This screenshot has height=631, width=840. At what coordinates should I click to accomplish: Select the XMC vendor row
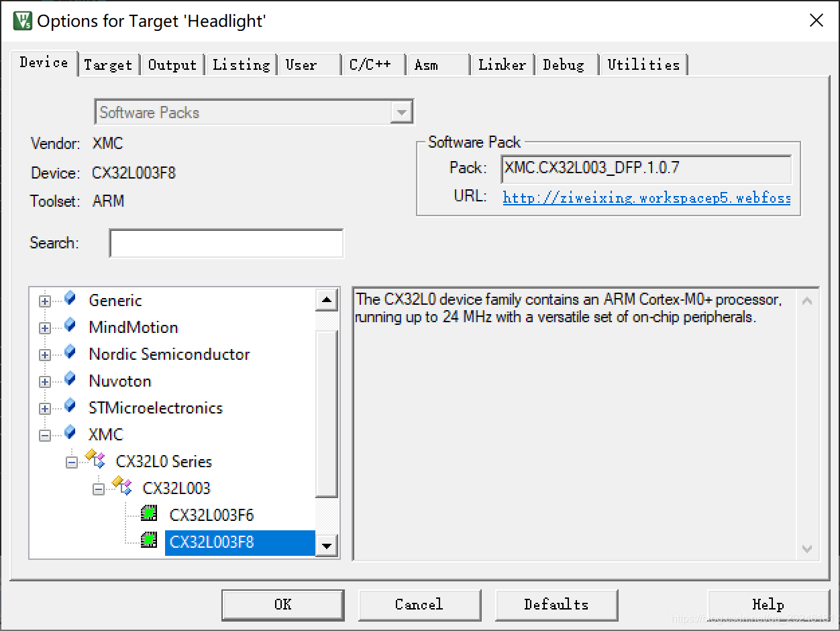coord(106,435)
